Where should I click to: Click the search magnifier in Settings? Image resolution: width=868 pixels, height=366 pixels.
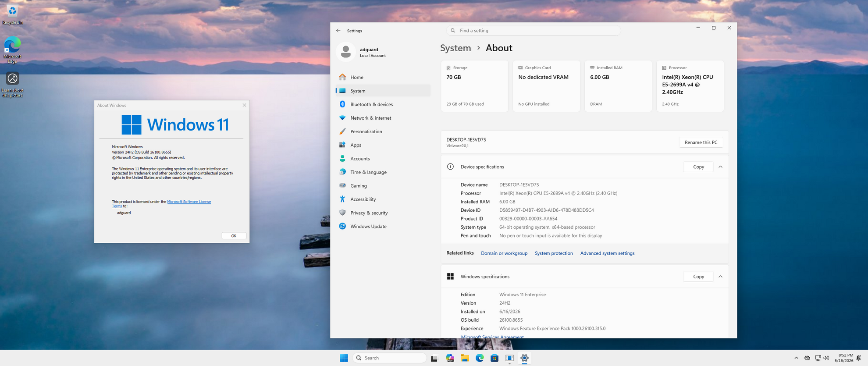[453, 31]
